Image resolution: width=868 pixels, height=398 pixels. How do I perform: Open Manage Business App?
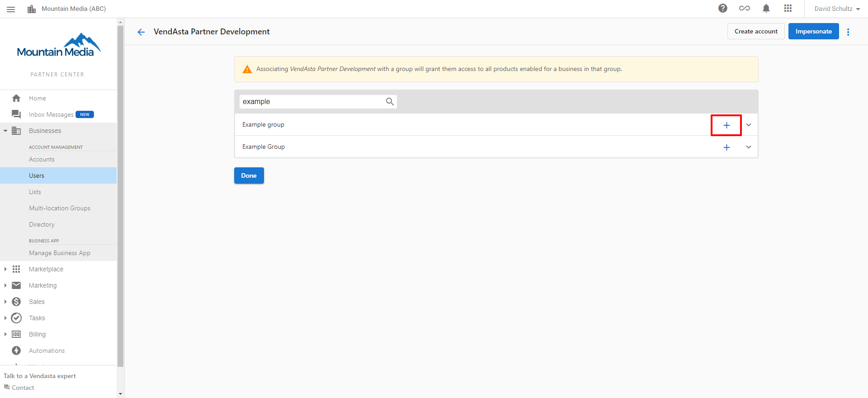[60, 253]
